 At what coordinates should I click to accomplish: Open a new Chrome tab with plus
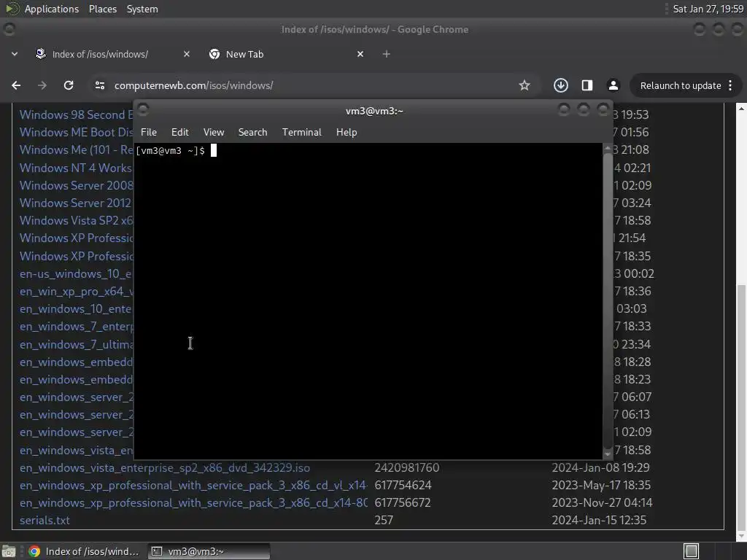tap(387, 54)
